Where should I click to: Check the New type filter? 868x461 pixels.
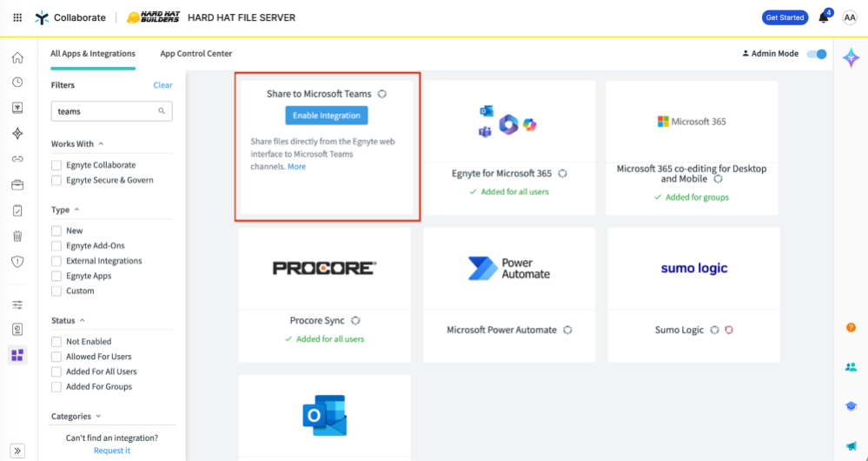point(56,230)
